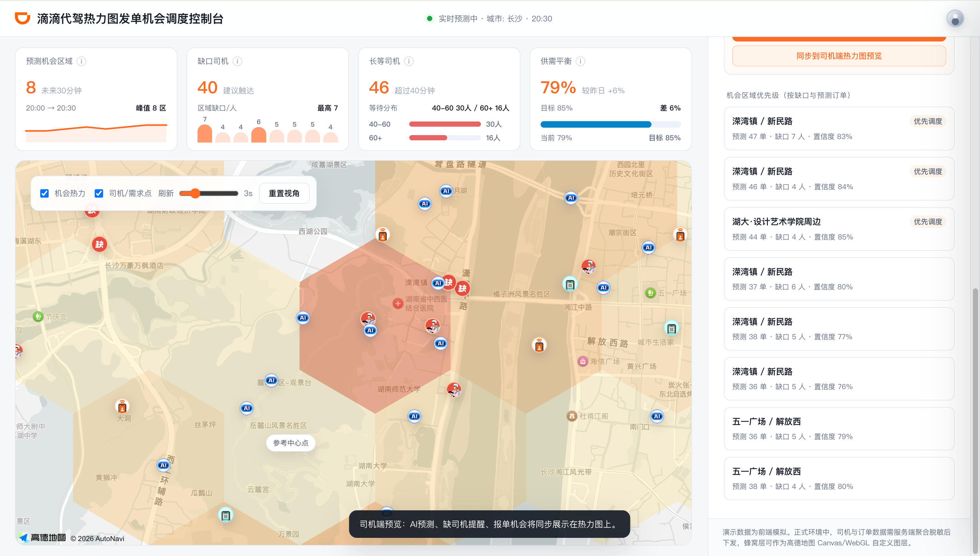
Task: Select the teal order marker above 万景园
Action: (225, 515)
